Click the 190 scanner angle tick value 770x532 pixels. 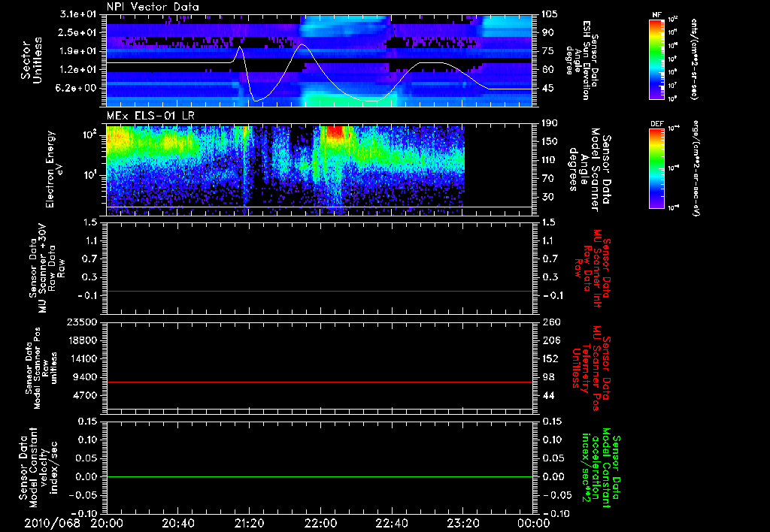coord(550,123)
